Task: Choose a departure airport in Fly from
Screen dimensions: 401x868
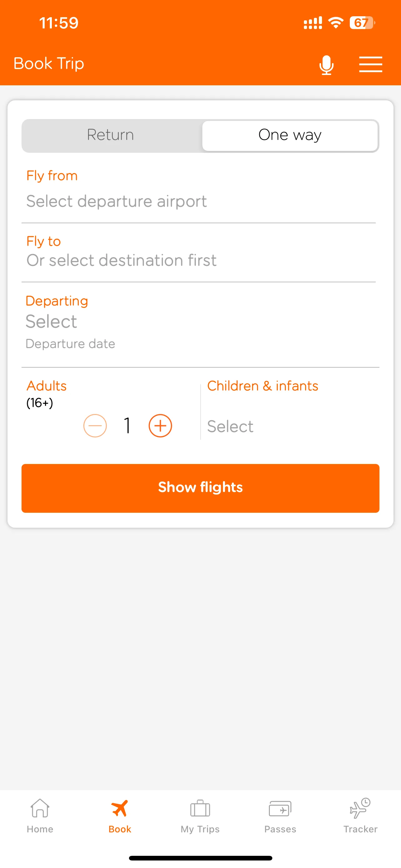Action: point(116,201)
